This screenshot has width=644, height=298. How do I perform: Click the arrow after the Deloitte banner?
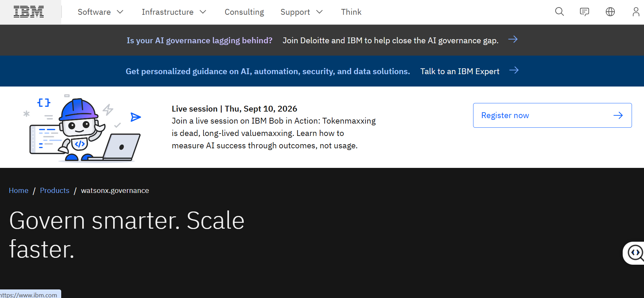[513, 39]
